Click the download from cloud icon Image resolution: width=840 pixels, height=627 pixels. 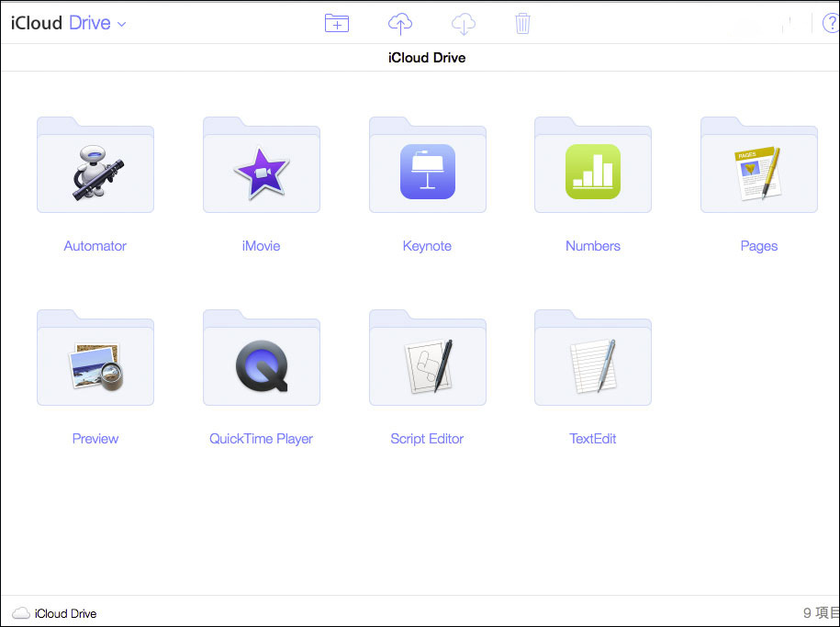tap(464, 24)
